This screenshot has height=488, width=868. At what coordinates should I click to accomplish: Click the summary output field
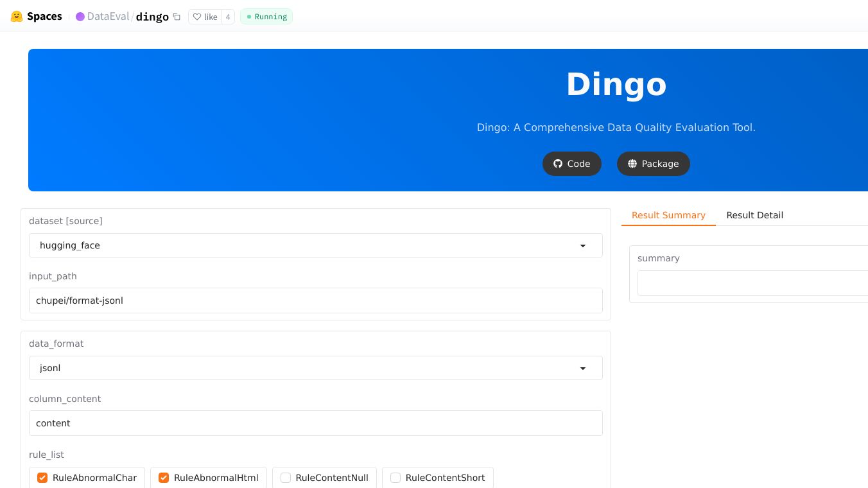pyautogui.click(x=752, y=283)
